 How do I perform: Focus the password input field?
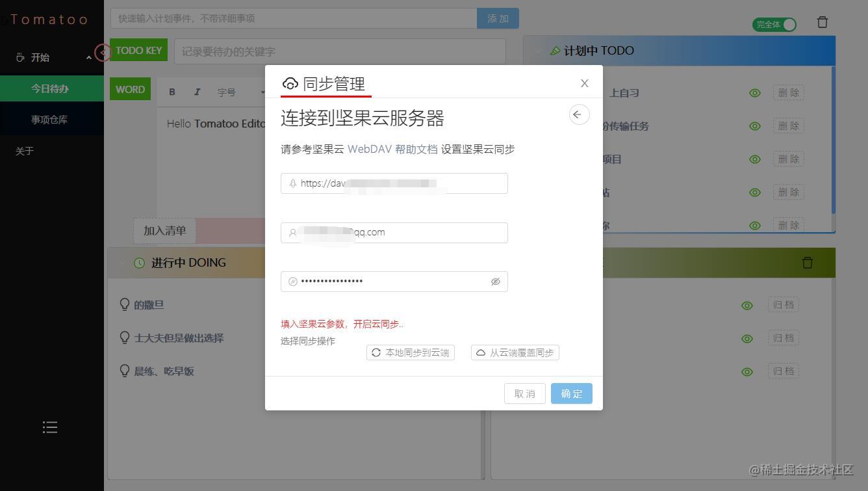point(394,282)
